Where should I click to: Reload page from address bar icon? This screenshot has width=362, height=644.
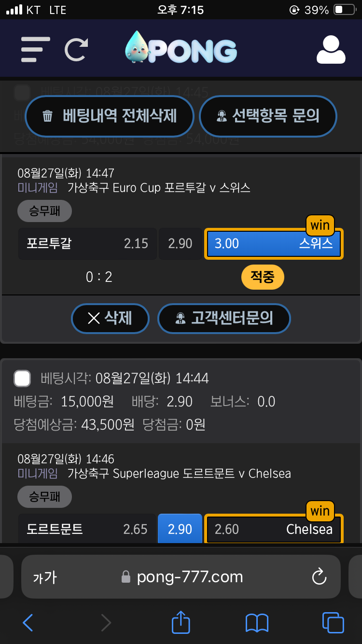(320, 577)
